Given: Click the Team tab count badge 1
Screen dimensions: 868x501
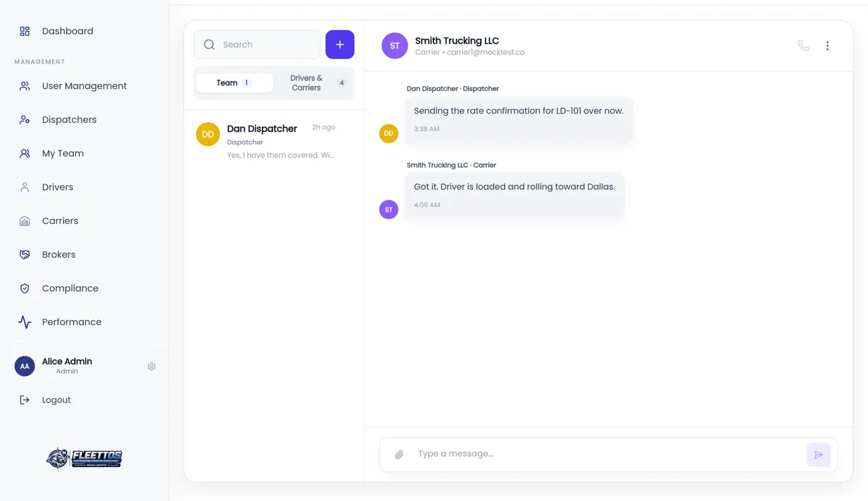Looking at the screenshot, I should 246,83.
